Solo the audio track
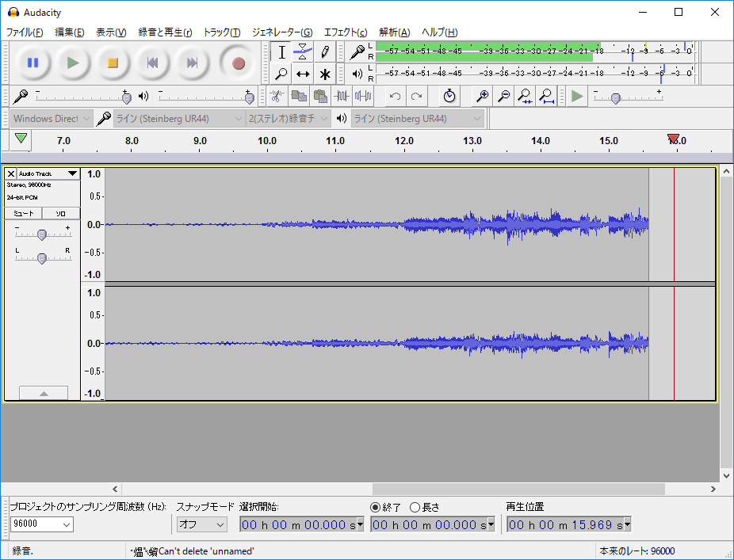Viewport: 734px width, 560px height. [x=60, y=213]
